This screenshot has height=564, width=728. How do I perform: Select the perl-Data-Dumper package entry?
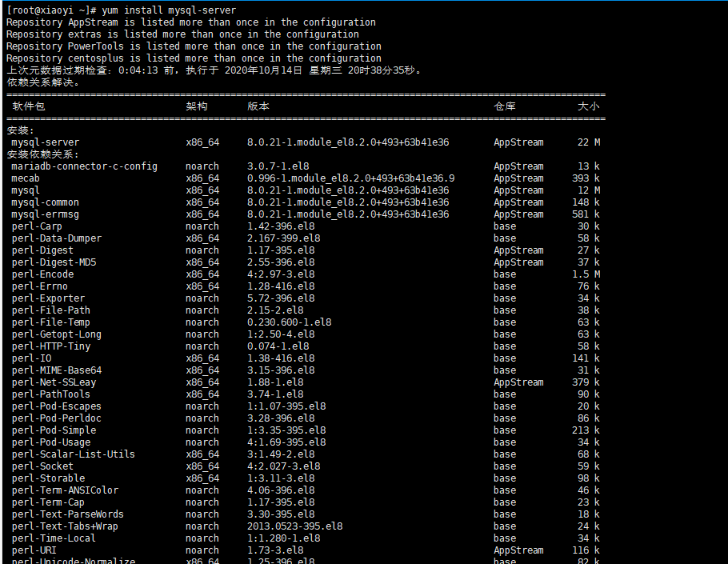(x=57, y=238)
